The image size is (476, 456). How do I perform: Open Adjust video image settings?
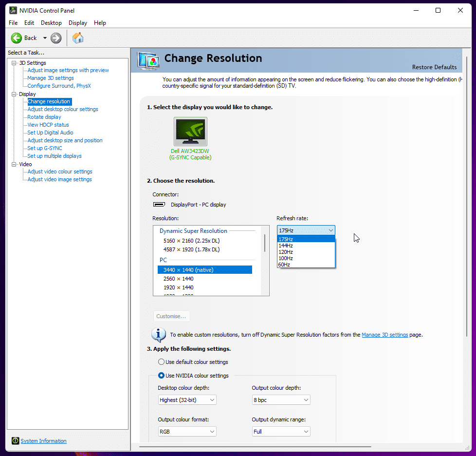tap(59, 179)
